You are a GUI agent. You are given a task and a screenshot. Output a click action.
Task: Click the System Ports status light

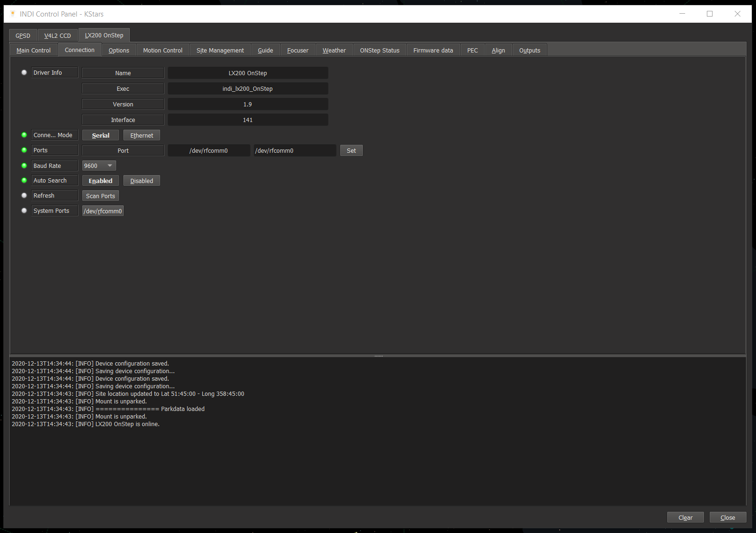click(x=24, y=210)
